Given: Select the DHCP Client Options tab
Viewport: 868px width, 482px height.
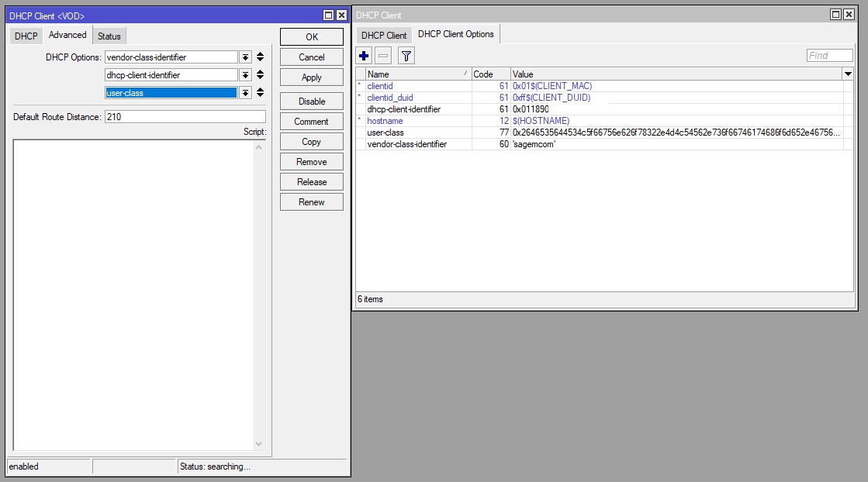Looking at the screenshot, I should [456, 34].
